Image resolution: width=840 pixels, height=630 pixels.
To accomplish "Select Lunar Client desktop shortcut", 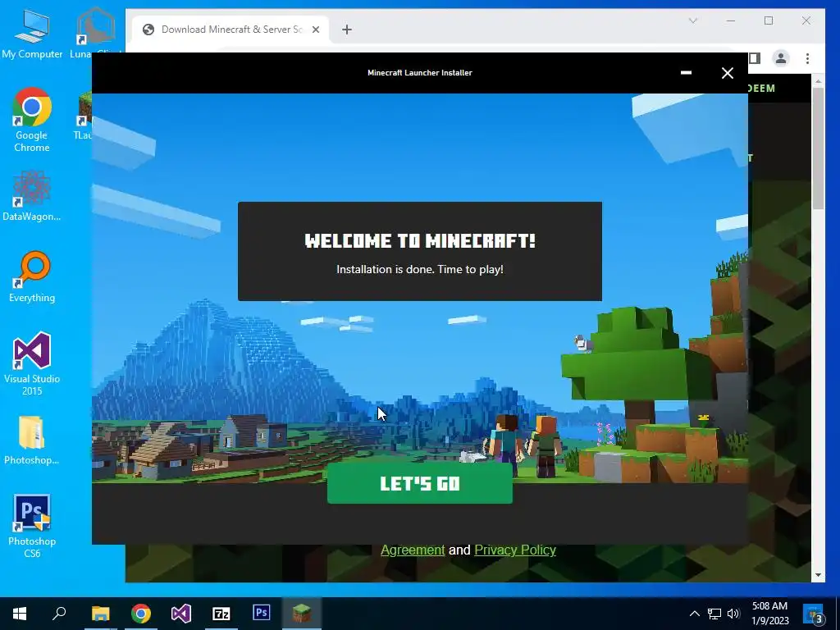I will 95,33.
